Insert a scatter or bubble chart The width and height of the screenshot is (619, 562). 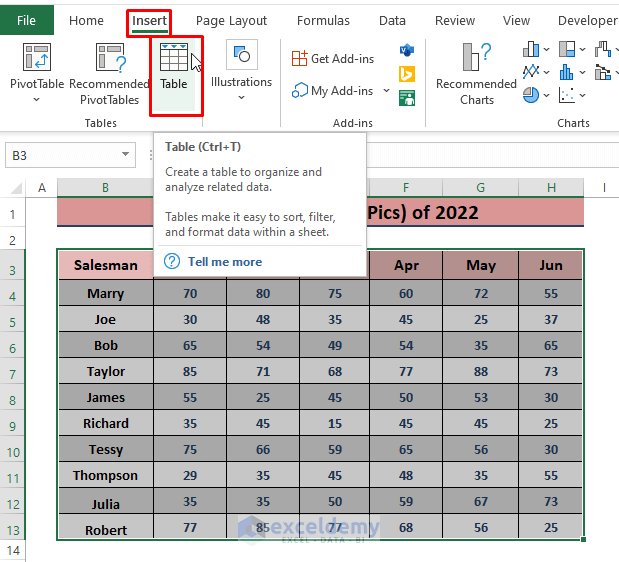click(x=567, y=95)
